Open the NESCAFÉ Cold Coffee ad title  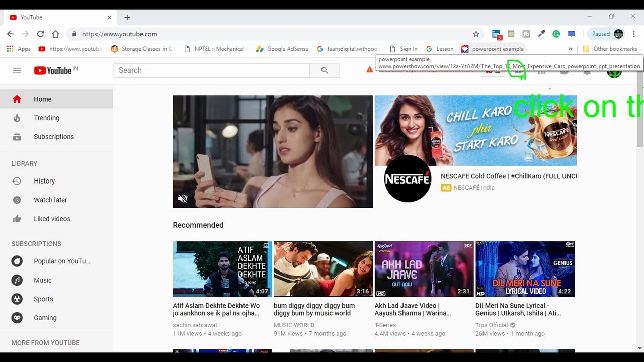pos(509,176)
